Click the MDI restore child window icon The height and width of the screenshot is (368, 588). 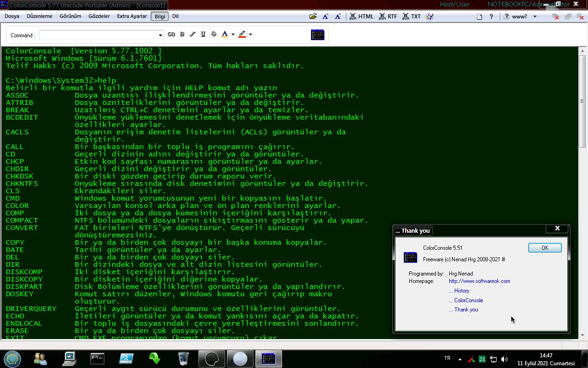point(568,16)
